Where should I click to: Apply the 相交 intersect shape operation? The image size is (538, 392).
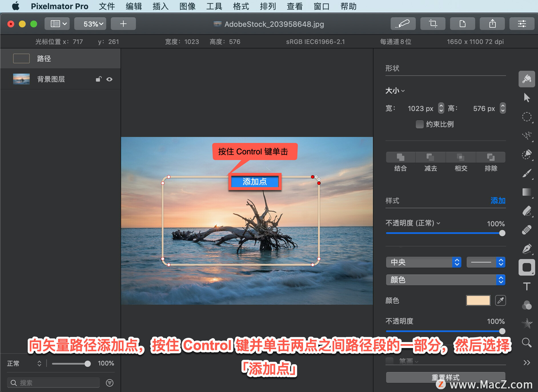461,157
